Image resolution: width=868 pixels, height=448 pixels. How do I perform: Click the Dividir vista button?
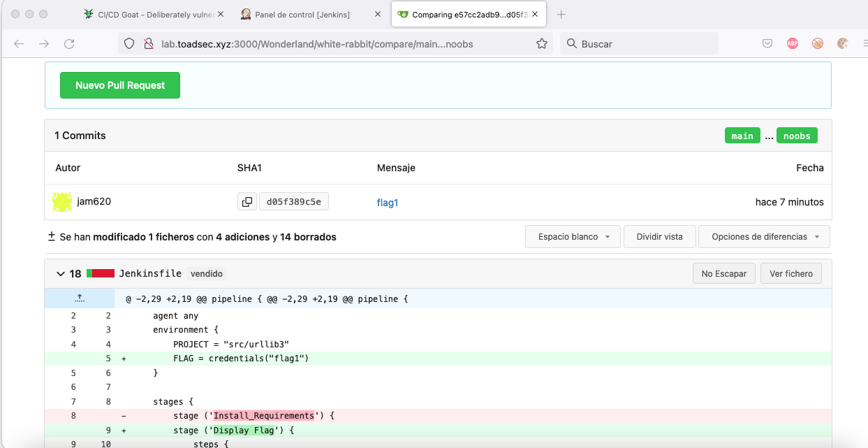660,237
